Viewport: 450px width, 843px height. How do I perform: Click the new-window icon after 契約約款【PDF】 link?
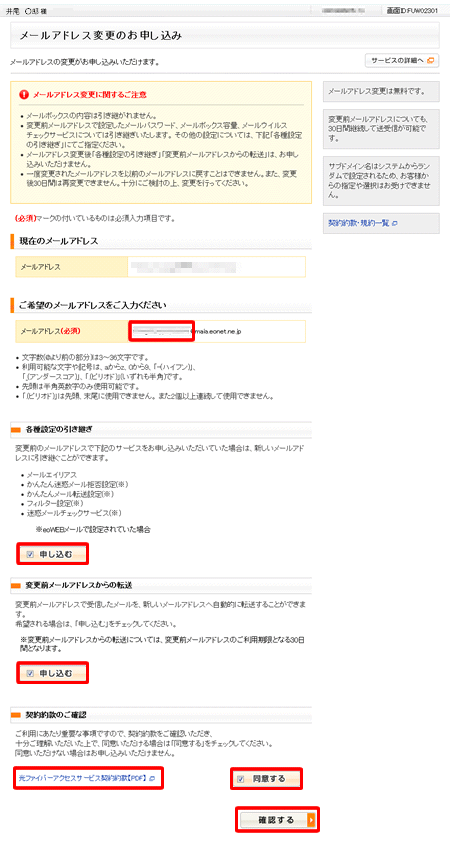(x=152, y=778)
